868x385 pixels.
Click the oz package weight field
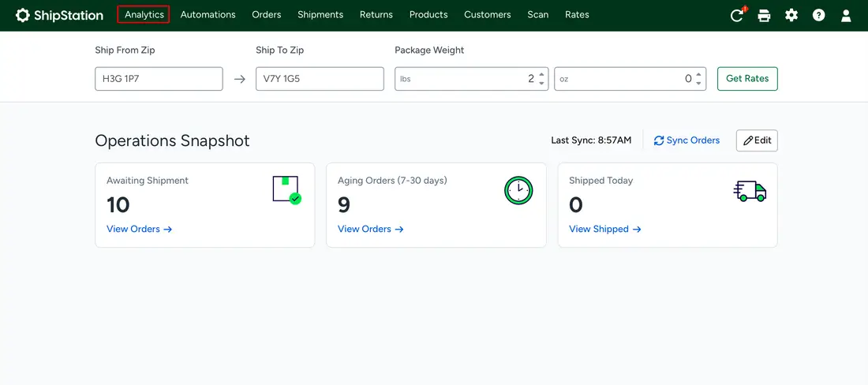pyautogui.click(x=630, y=79)
